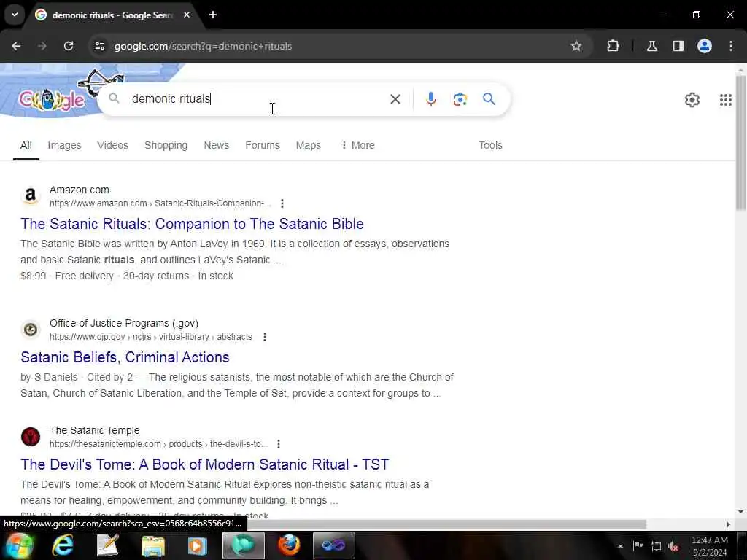The image size is (747, 560).
Task: Open new tab with plus button
Action: [213, 15]
